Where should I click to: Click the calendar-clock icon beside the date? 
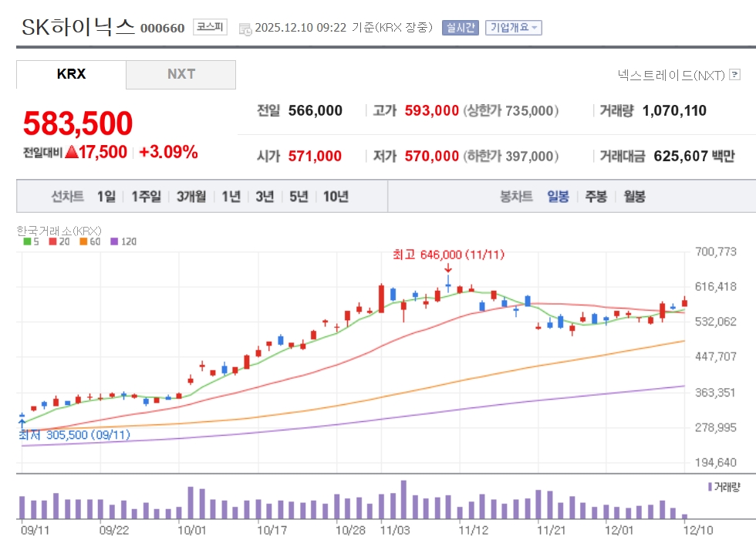click(x=245, y=29)
